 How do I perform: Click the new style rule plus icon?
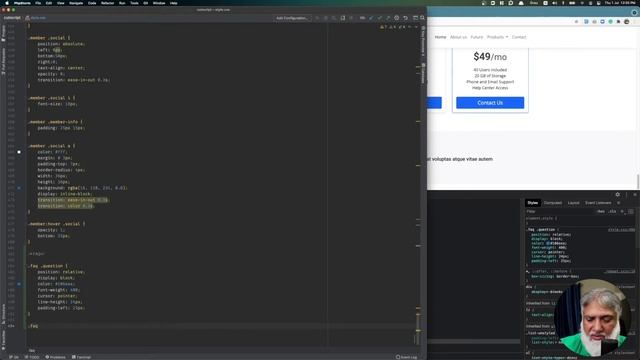click(x=622, y=211)
